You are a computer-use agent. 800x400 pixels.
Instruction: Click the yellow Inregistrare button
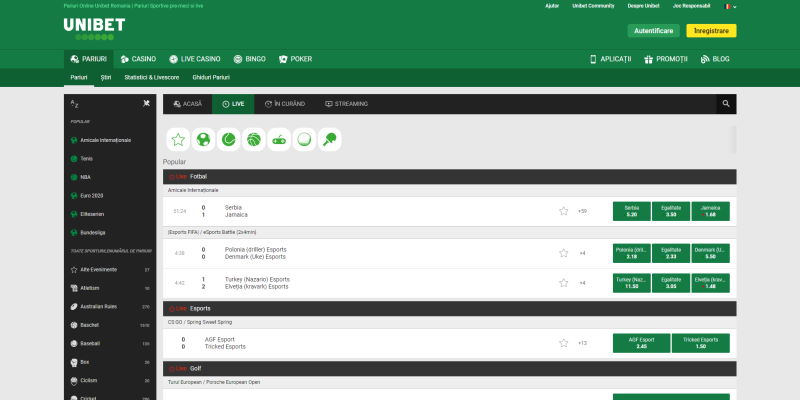711,31
